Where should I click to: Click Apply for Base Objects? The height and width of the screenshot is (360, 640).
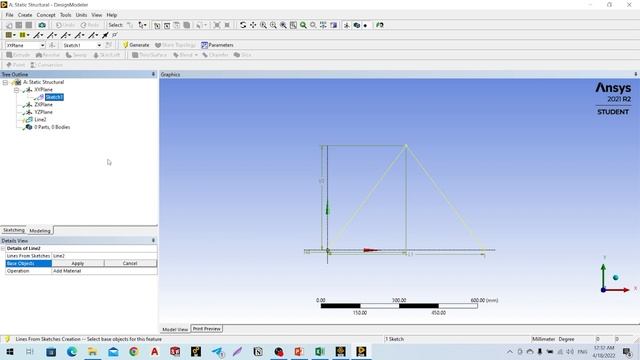coord(78,263)
